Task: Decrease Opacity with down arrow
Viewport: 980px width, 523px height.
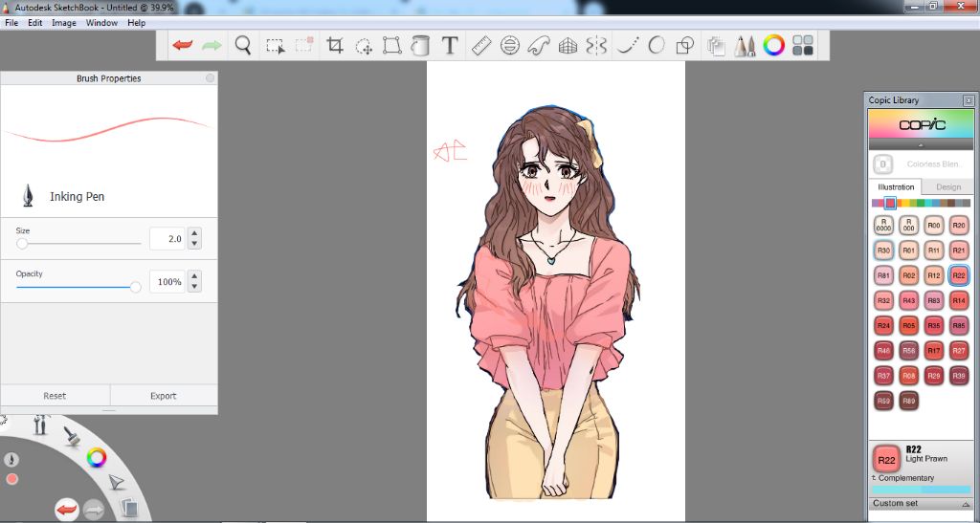Action: (194, 287)
